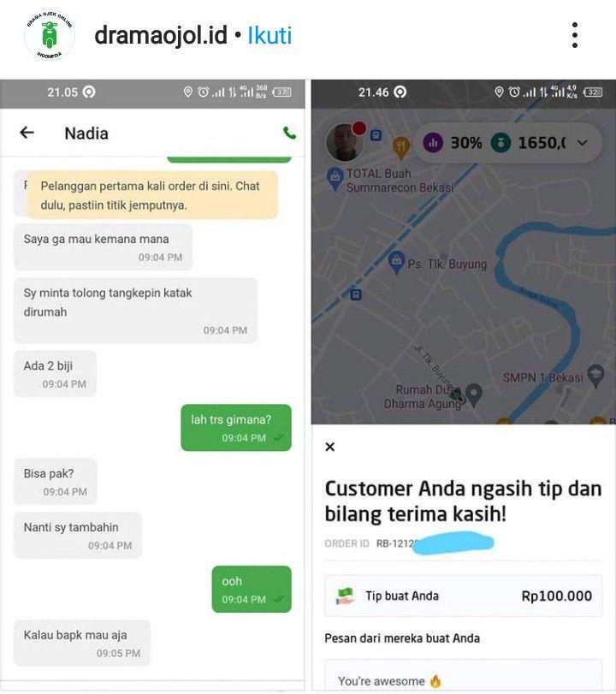Screen dimensions: 616x694
Task: Follow the account via Ikuti link
Action: pyautogui.click(x=269, y=35)
